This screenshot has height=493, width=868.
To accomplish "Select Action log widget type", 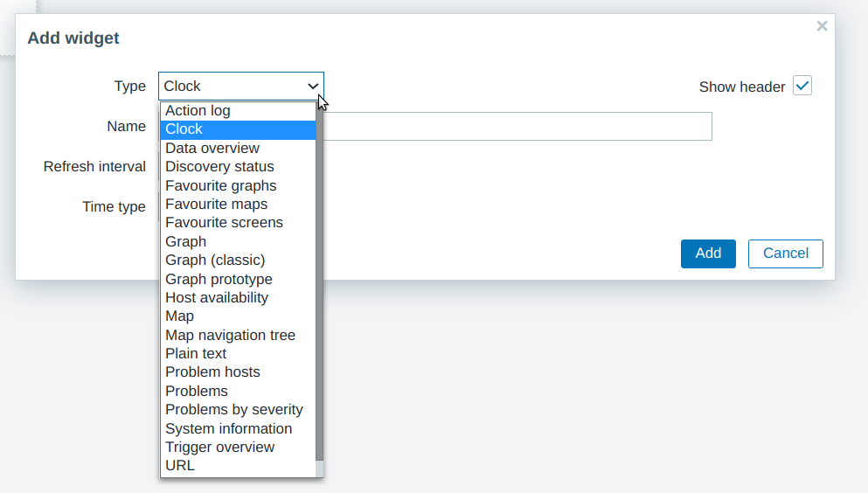I will [x=198, y=110].
